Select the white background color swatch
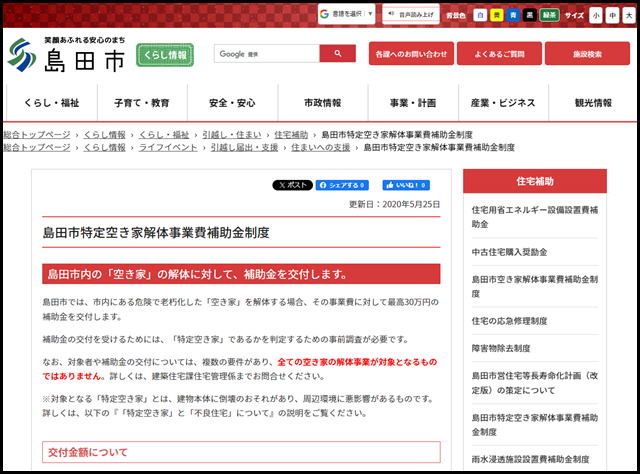Image resolution: width=640 pixels, height=474 pixels. tap(480, 16)
